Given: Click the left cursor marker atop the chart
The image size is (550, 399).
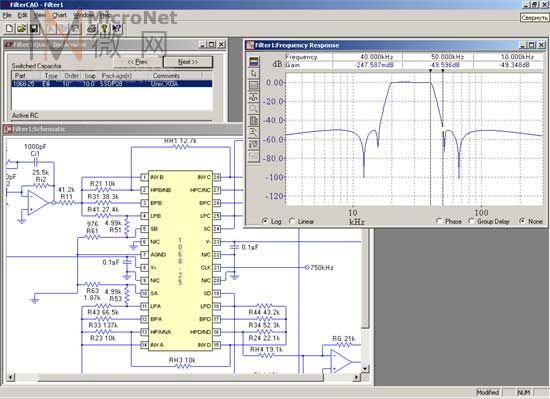Looking at the screenshot, I should 430,71.
